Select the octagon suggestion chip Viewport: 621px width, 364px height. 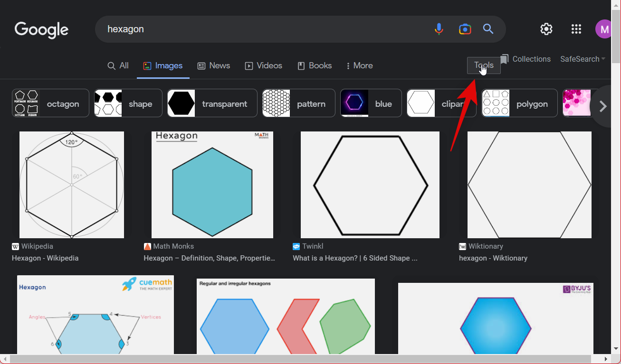(50, 103)
